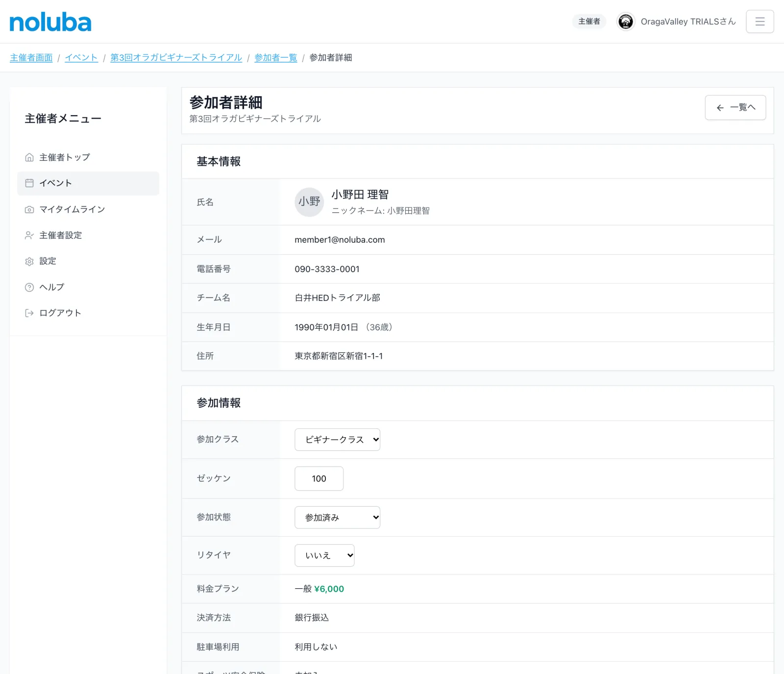Open the 参加状態 dropdown showing 参加済み
This screenshot has width=784, height=674.
click(337, 518)
